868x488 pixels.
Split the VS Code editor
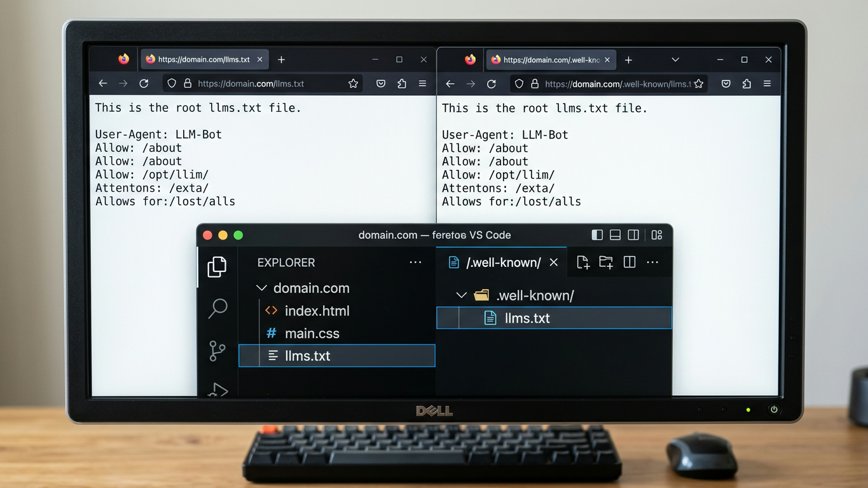point(630,262)
